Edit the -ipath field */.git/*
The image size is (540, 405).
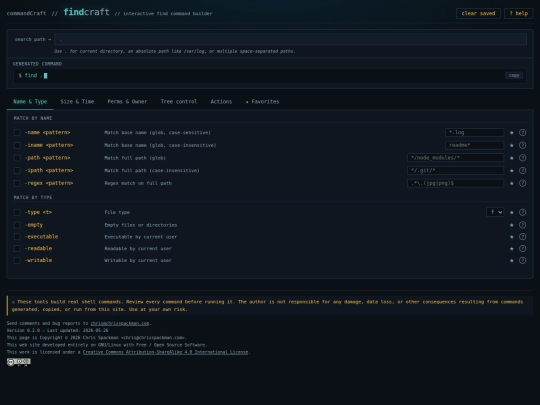(x=456, y=170)
